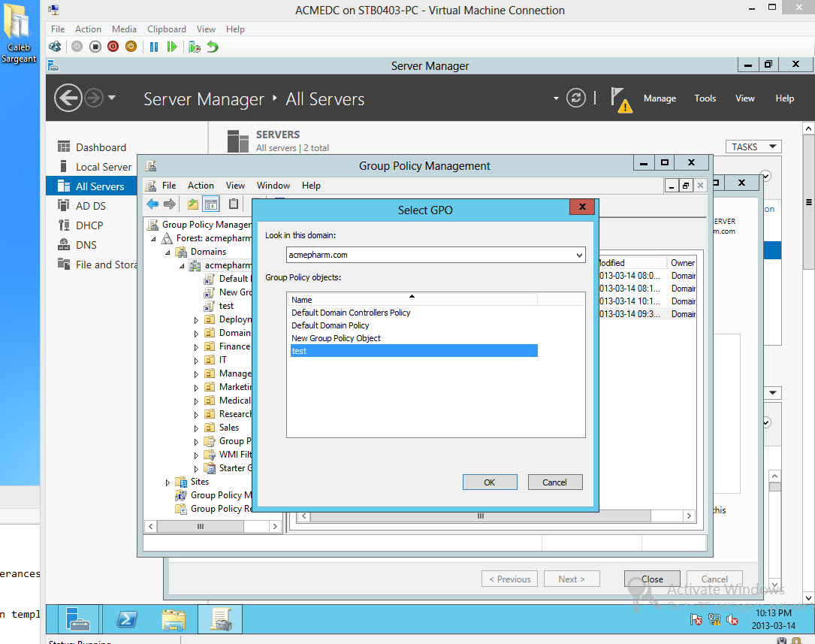The height and width of the screenshot is (644, 815).
Task: Click the blue Back arrow in GPMC toolbar
Action: pyautogui.click(x=152, y=204)
